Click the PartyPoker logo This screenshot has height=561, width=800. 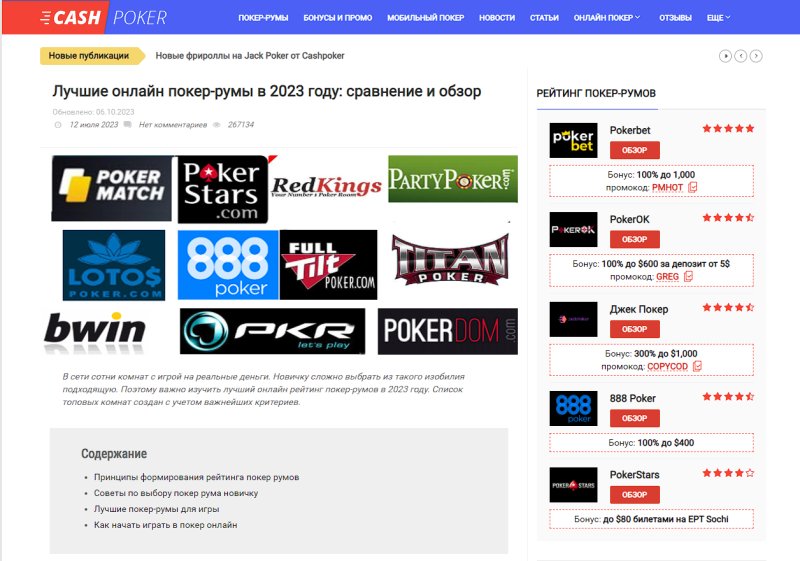453,179
